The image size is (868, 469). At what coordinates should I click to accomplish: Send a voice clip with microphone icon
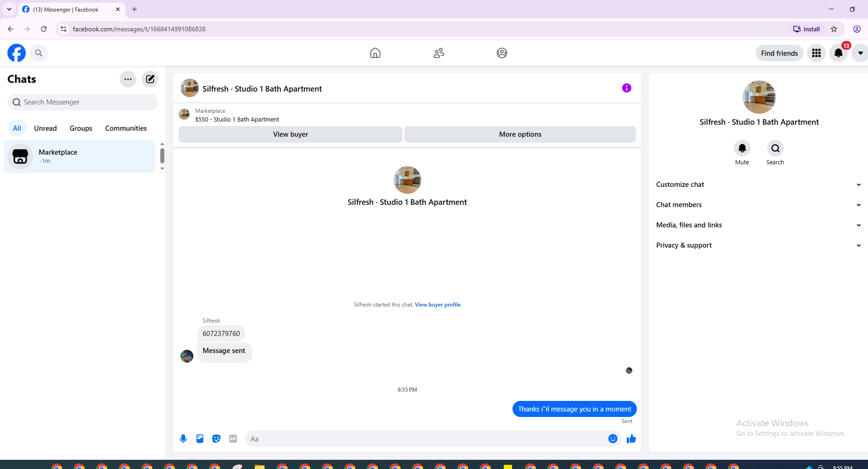(x=183, y=439)
